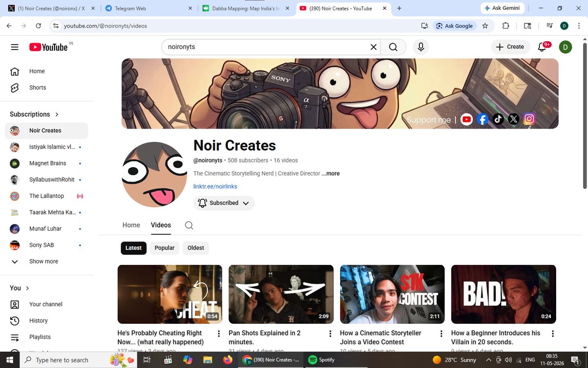Open the YouTube account avatar D

[x=565, y=47]
